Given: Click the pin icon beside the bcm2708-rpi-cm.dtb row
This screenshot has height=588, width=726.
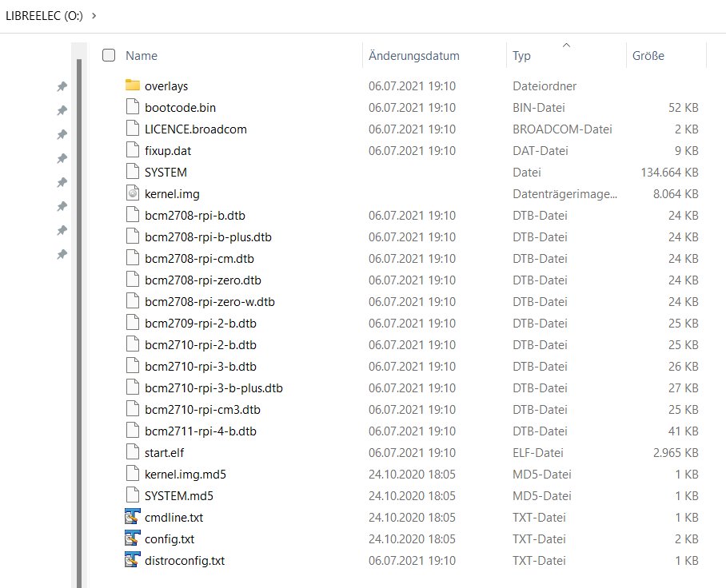Looking at the screenshot, I should click(x=62, y=254).
